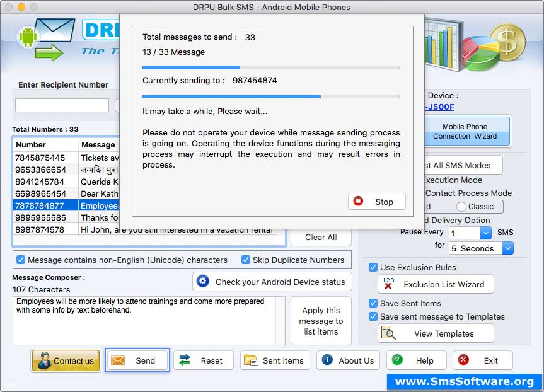Click the Help button
The image size is (544, 392).
click(416, 360)
